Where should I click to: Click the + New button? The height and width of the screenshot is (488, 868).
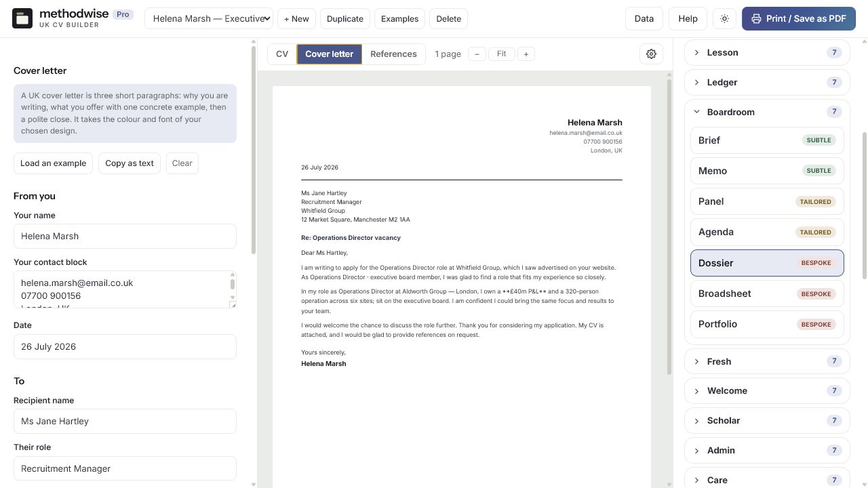pos(296,19)
